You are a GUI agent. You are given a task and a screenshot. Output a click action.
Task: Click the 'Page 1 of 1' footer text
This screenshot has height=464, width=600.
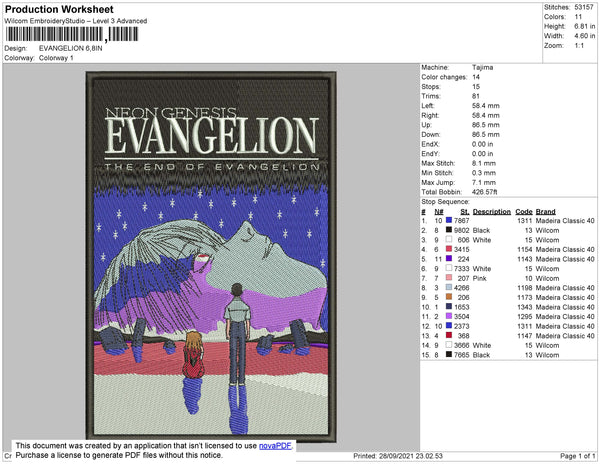click(x=577, y=456)
